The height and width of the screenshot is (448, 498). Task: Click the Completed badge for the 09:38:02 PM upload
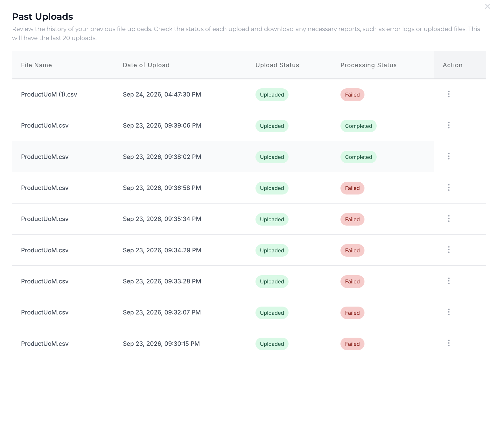tap(359, 157)
